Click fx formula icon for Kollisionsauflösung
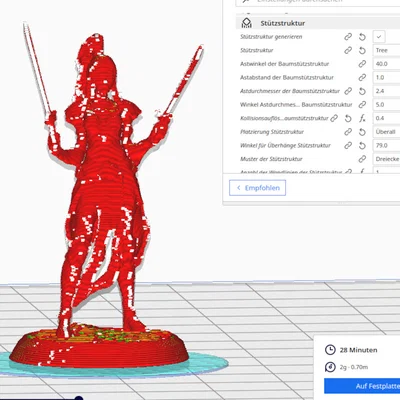The width and height of the screenshot is (400, 400). pyautogui.click(x=362, y=118)
